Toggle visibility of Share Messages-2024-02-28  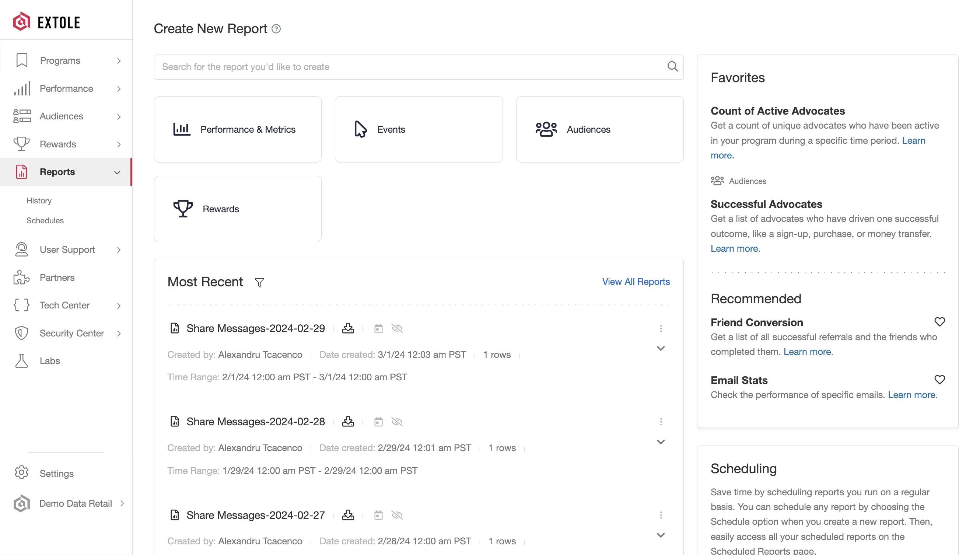tap(397, 422)
